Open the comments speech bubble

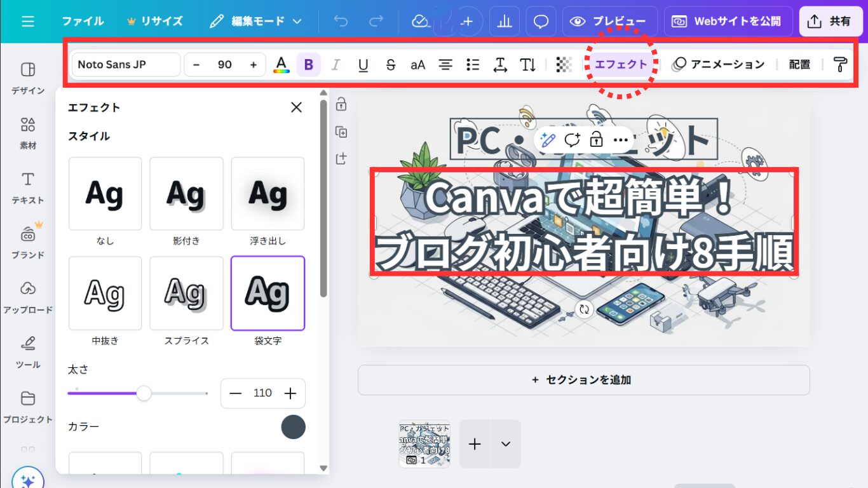[x=541, y=22]
